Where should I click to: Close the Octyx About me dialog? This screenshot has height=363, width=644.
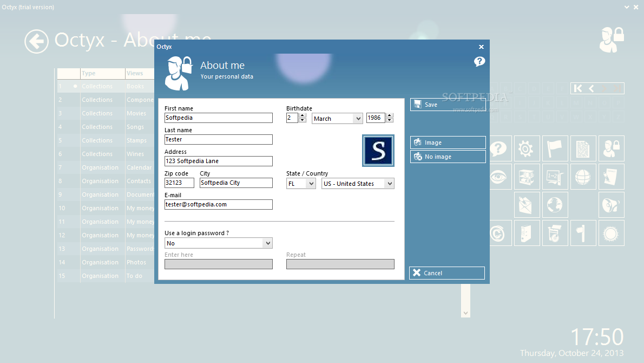[x=481, y=47]
